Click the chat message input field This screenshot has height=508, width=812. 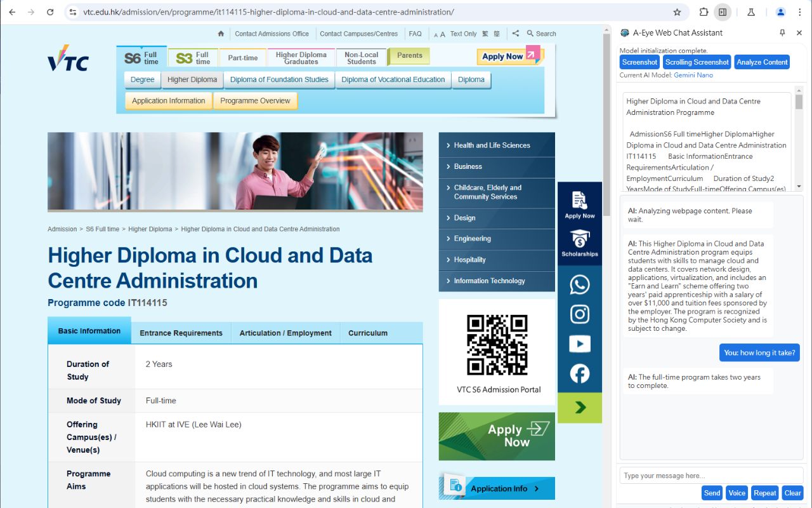710,476
